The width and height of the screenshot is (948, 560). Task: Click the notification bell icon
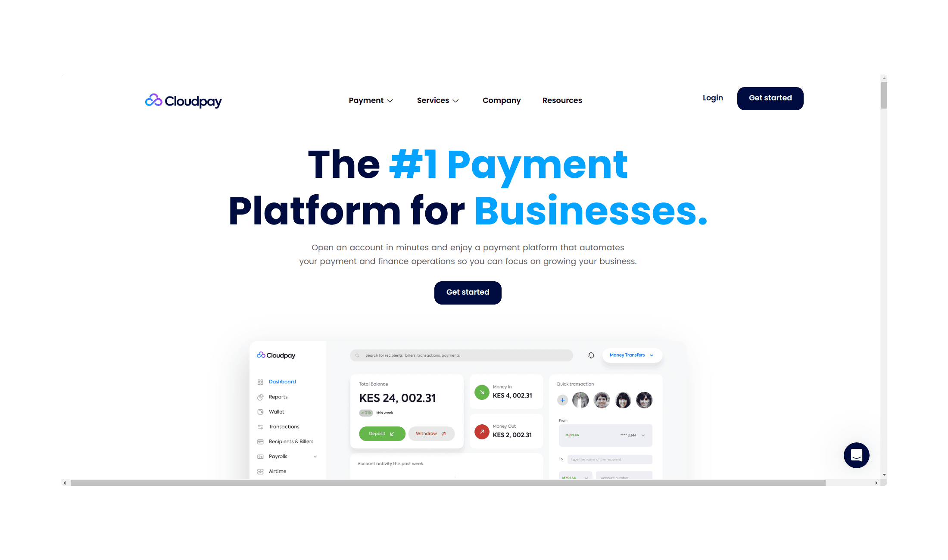[x=590, y=355]
